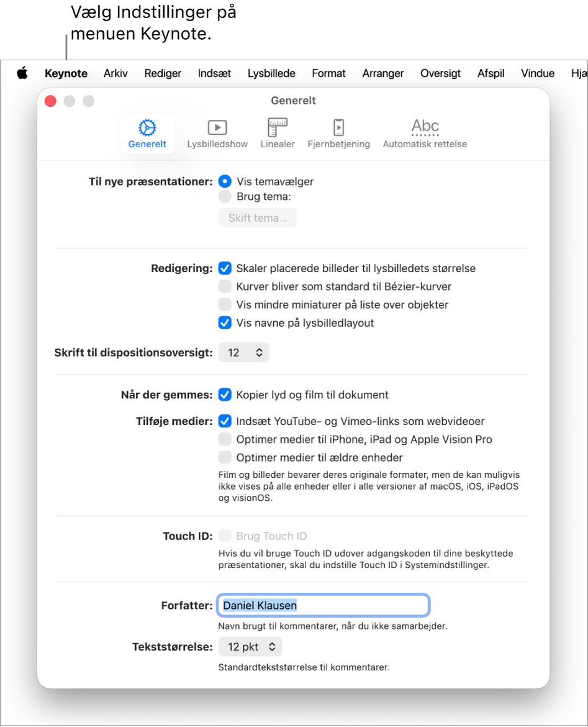
Task: Open the Automatisk rettelse tab
Action: [x=425, y=134]
